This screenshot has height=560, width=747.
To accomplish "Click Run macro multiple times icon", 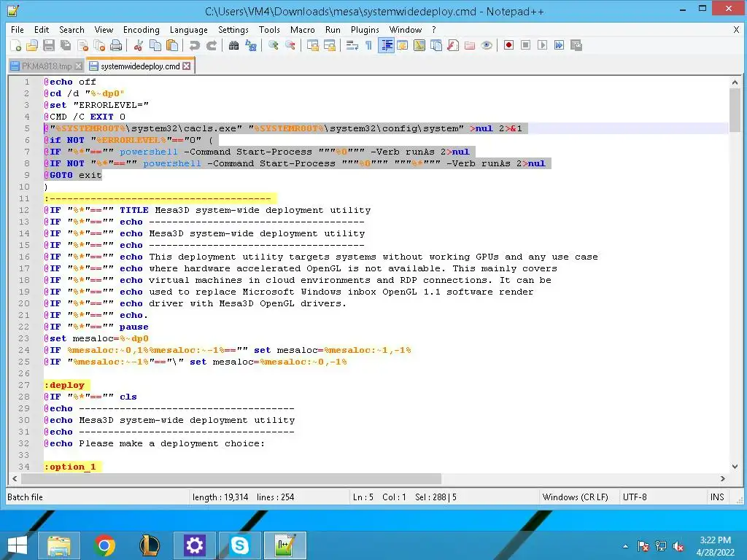I will (x=559, y=45).
